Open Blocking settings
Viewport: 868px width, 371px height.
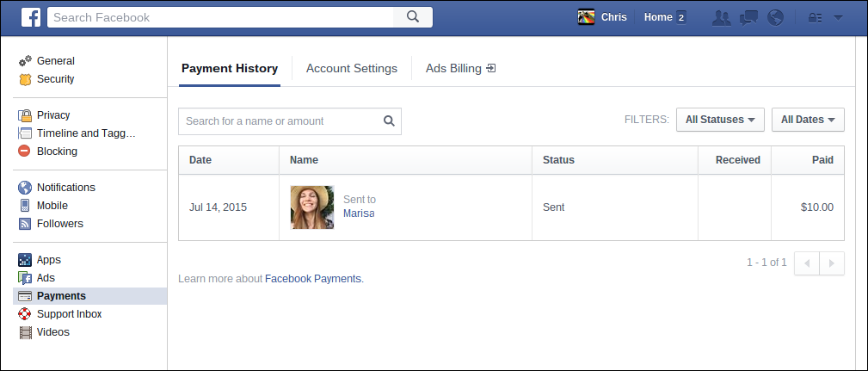pos(57,151)
